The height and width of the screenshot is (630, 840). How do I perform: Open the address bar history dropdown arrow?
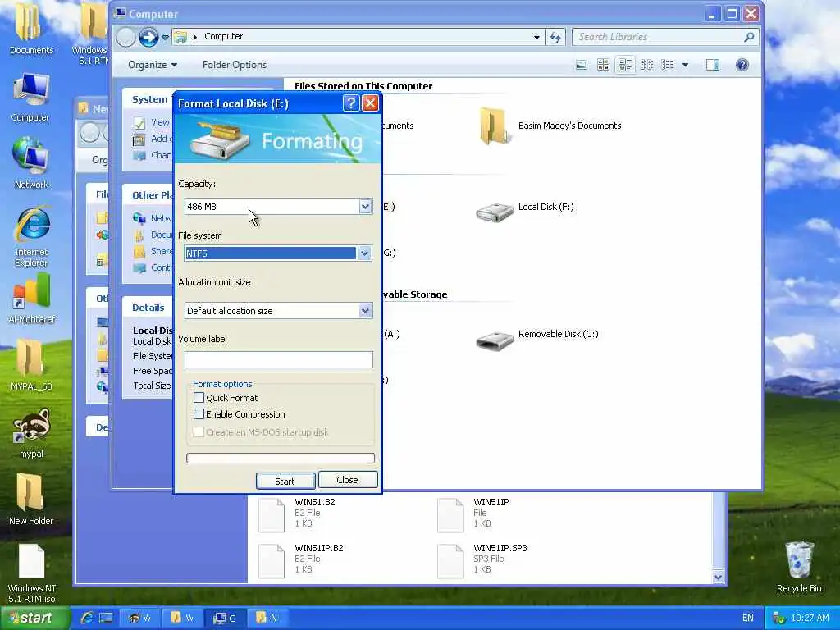536,37
